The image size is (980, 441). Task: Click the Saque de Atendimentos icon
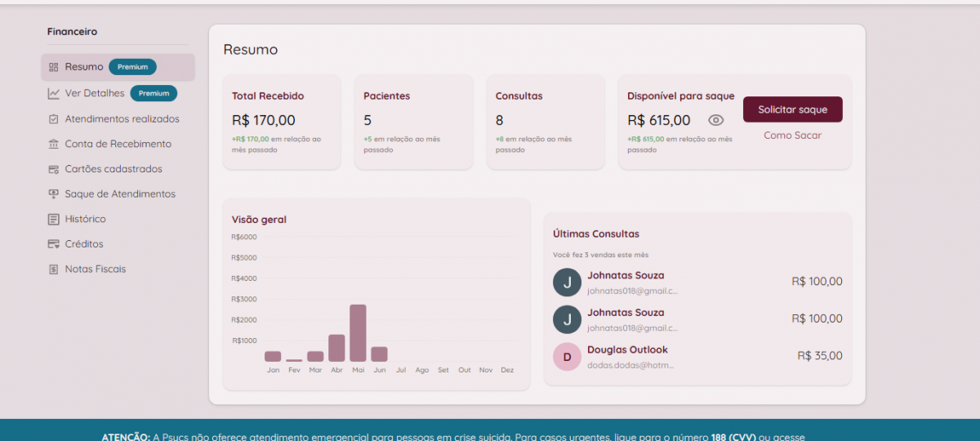[53, 194]
